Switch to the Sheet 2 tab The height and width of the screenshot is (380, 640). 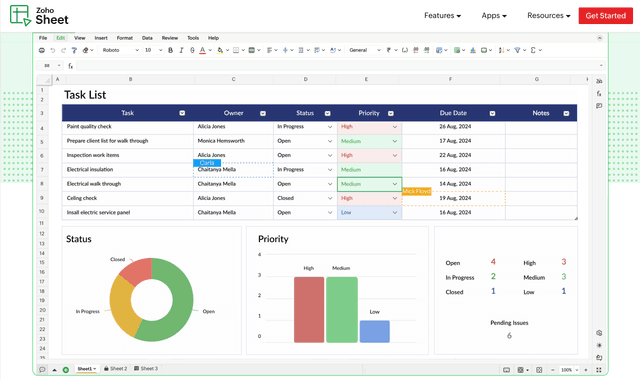click(116, 369)
